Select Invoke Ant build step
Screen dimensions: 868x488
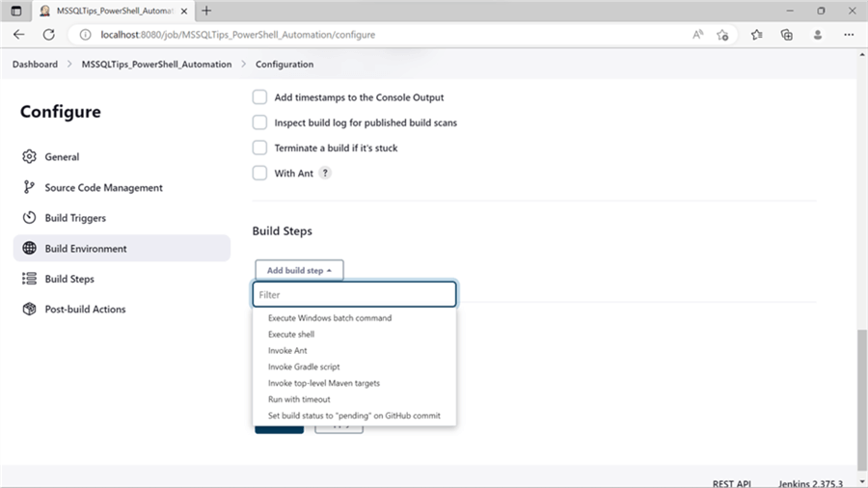coord(287,350)
